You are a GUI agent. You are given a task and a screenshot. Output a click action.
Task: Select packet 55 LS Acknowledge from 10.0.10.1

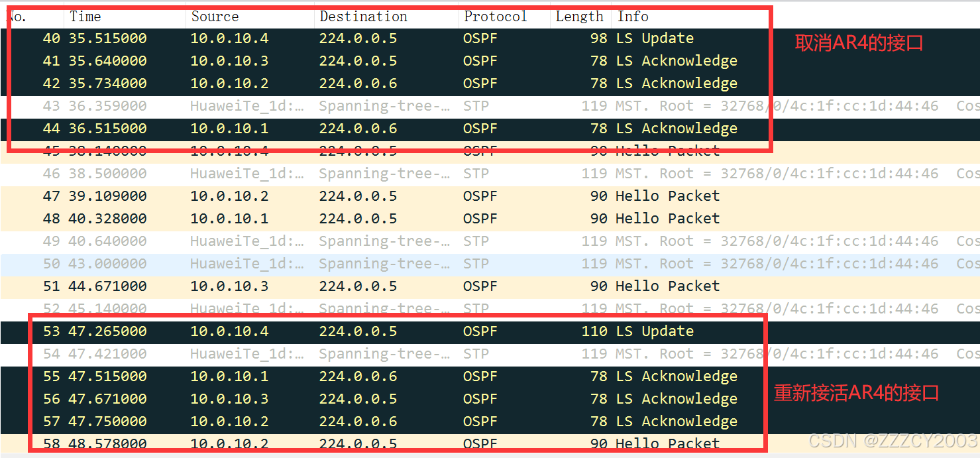point(398,376)
